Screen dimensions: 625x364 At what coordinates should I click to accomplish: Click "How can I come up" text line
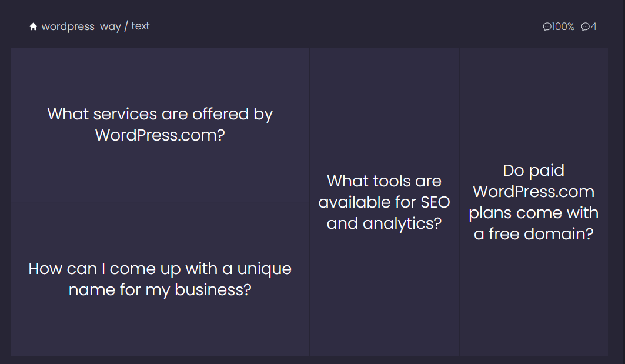pyautogui.click(x=99, y=269)
